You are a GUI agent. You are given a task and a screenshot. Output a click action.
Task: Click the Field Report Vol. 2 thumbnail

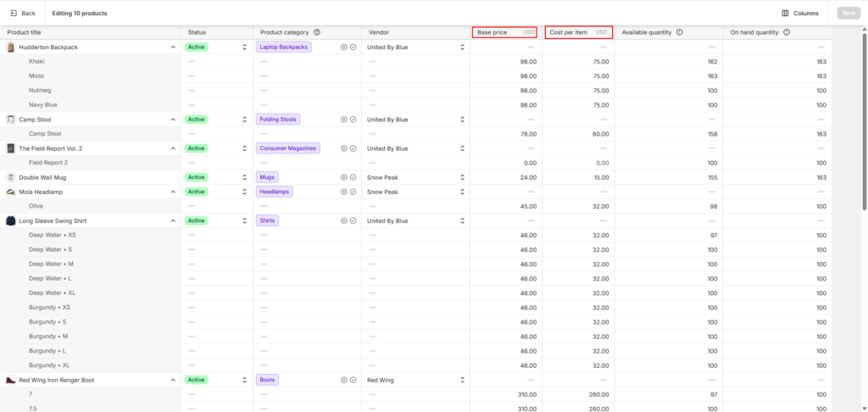10,148
